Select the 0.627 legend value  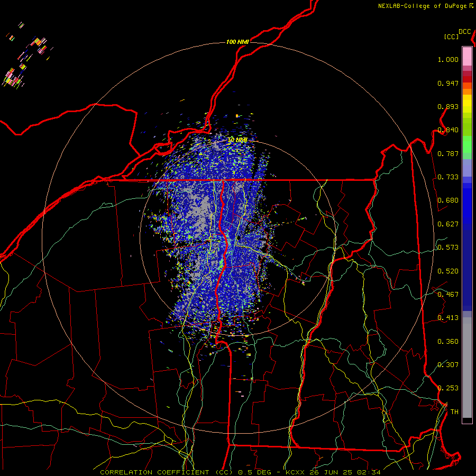[448, 224]
